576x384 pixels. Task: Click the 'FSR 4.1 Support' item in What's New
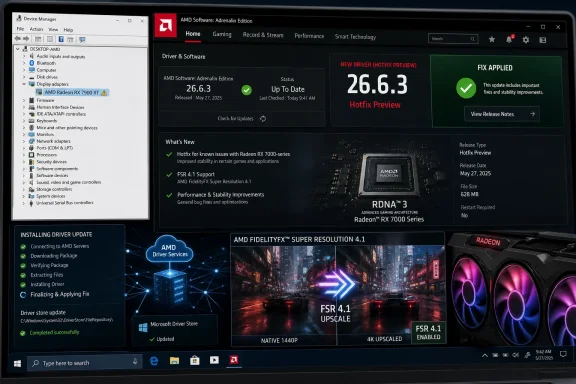[196, 175]
